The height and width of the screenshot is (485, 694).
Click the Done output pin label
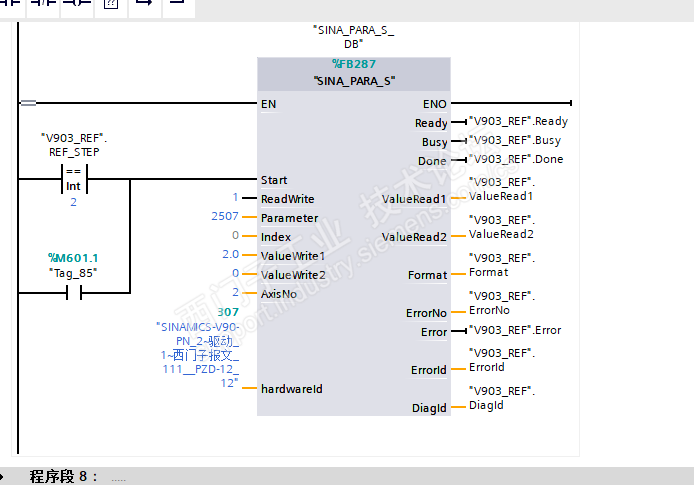click(x=432, y=161)
